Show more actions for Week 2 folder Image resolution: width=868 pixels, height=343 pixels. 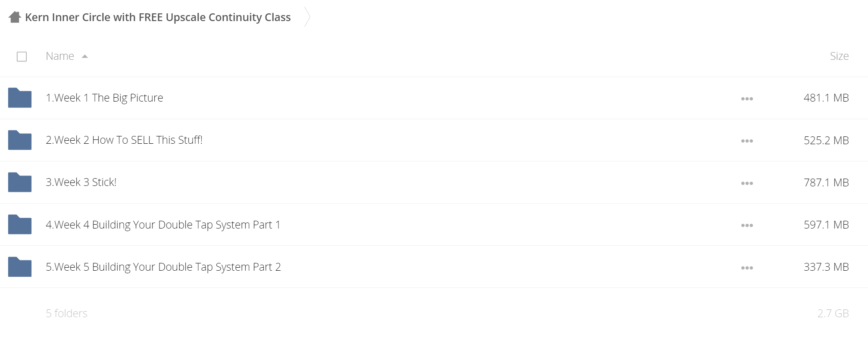pyautogui.click(x=747, y=141)
